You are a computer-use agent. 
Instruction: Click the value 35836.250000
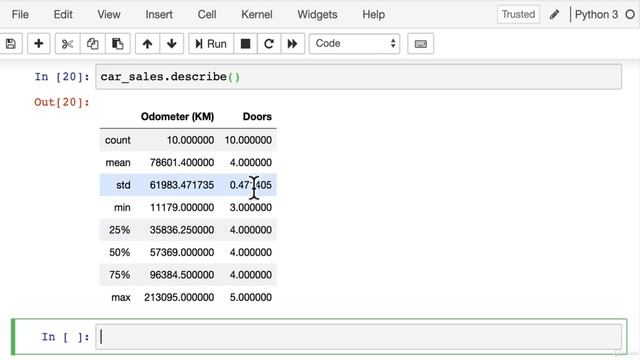tap(182, 230)
